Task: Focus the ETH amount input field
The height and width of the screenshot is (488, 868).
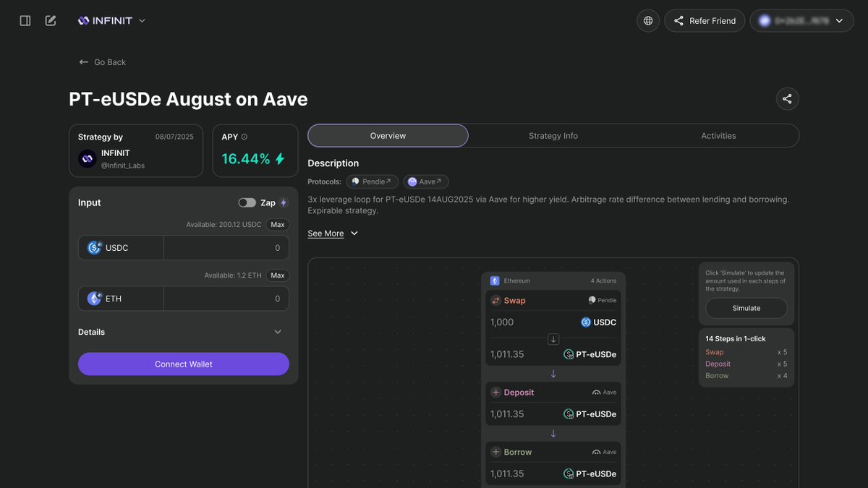Action: [x=226, y=299]
